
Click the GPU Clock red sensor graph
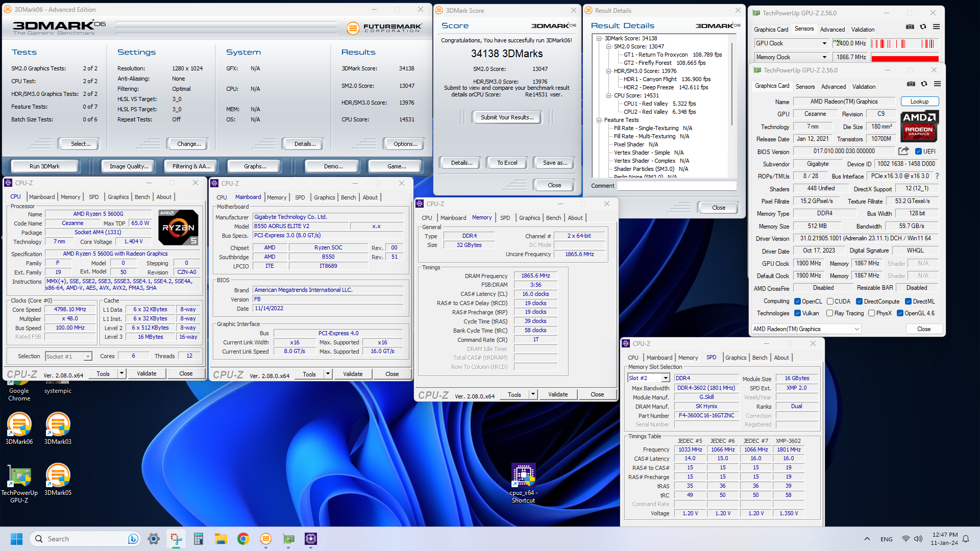(904, 43)
